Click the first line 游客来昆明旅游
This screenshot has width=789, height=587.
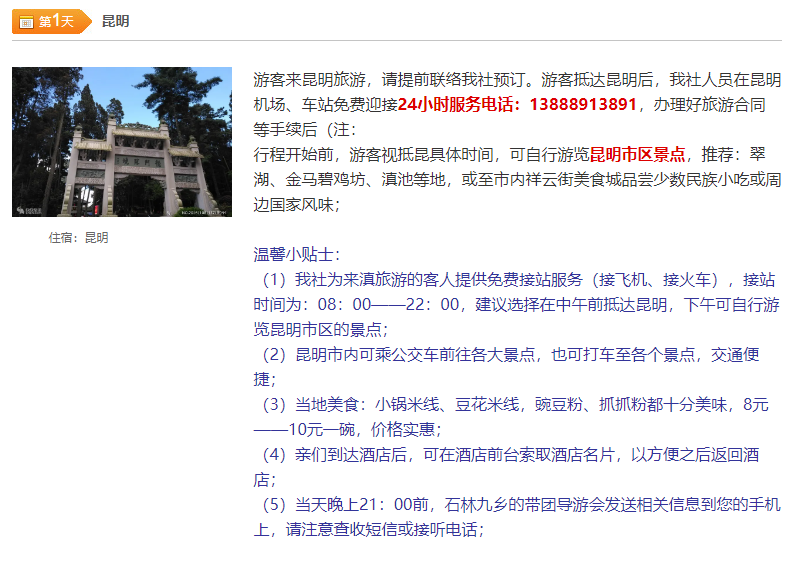point(517,79)
